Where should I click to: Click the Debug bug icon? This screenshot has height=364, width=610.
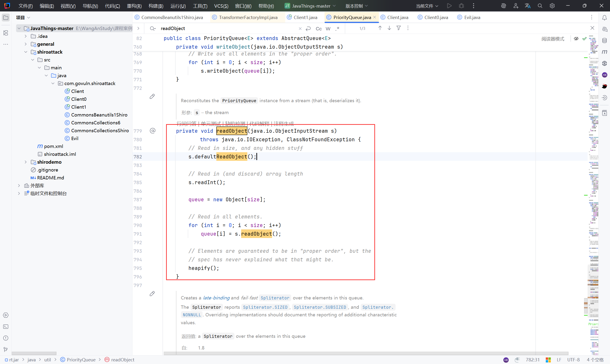461,6
